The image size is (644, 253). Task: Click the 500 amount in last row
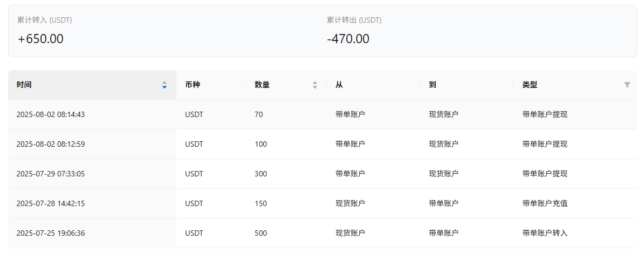(261, 233)
